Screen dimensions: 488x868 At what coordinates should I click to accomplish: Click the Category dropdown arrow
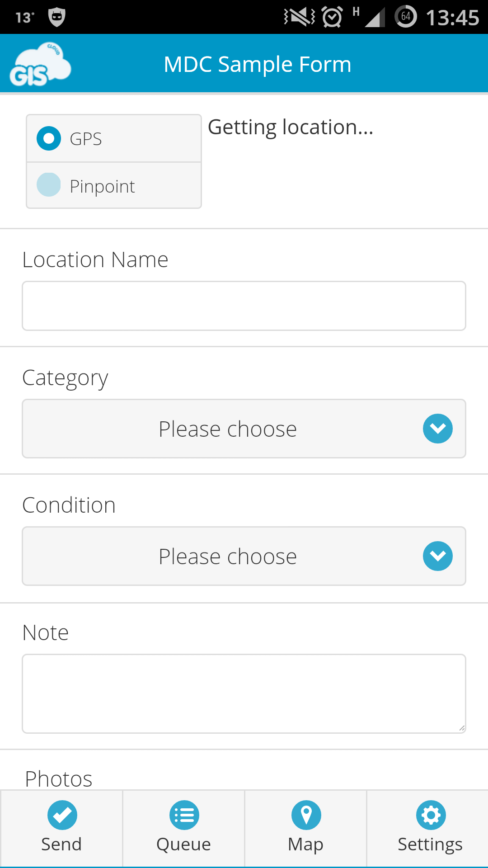[x=438, y=429]
